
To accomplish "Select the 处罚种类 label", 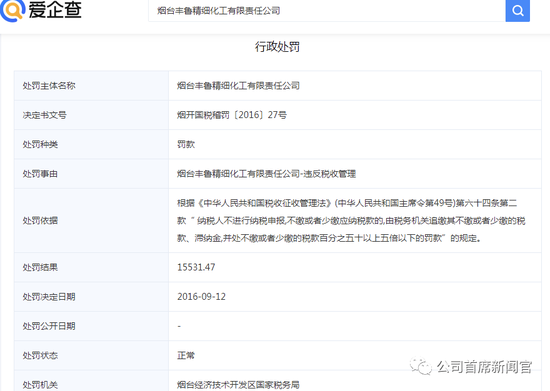I will [x=40, y=144].
